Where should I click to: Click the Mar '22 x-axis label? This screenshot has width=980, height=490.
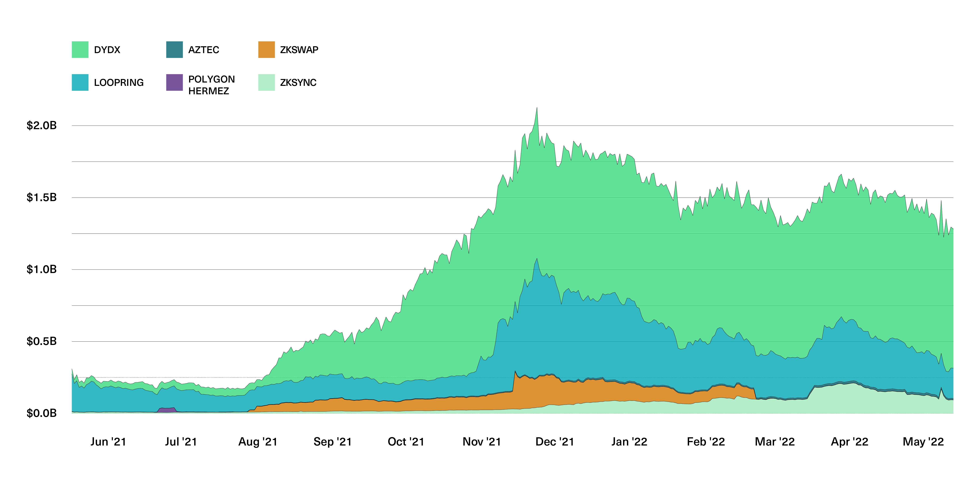point(775,442)
